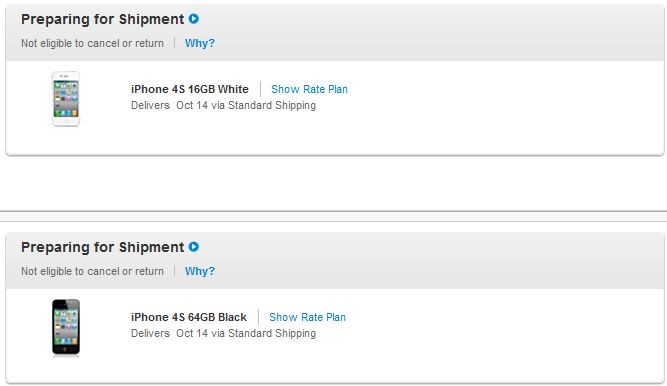The image size is (667, 386).
Task: Open the black iPhone 4S product thumbnail
Action: pos(66,327)
